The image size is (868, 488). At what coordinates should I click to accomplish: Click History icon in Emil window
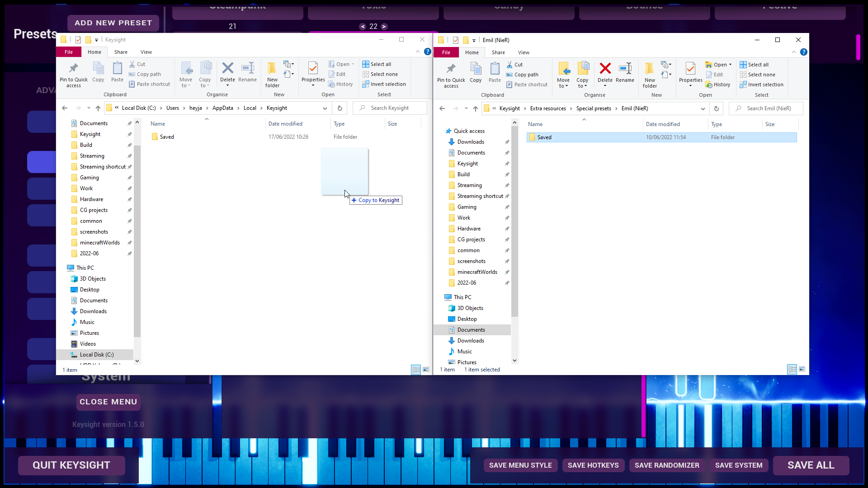[719, 84]
